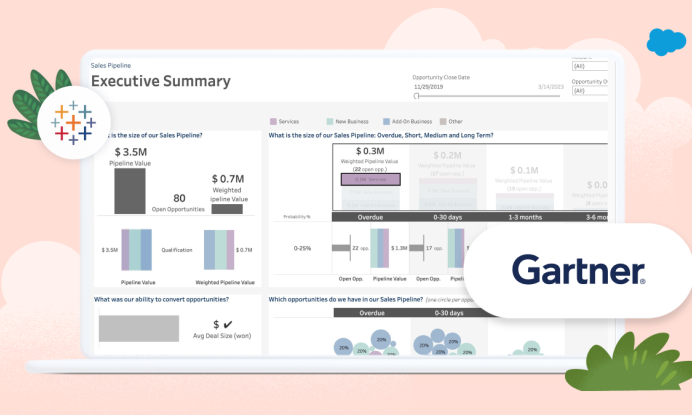The image size is (692, 415).
Task: Click the dark Pipeline Value $3.5M bar
Action: point(130,190)
